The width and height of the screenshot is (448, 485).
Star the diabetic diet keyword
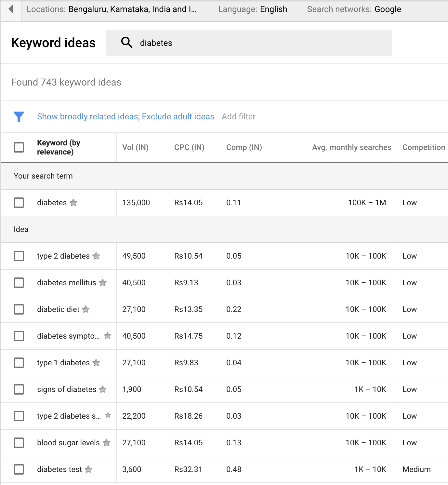[86, 309]
